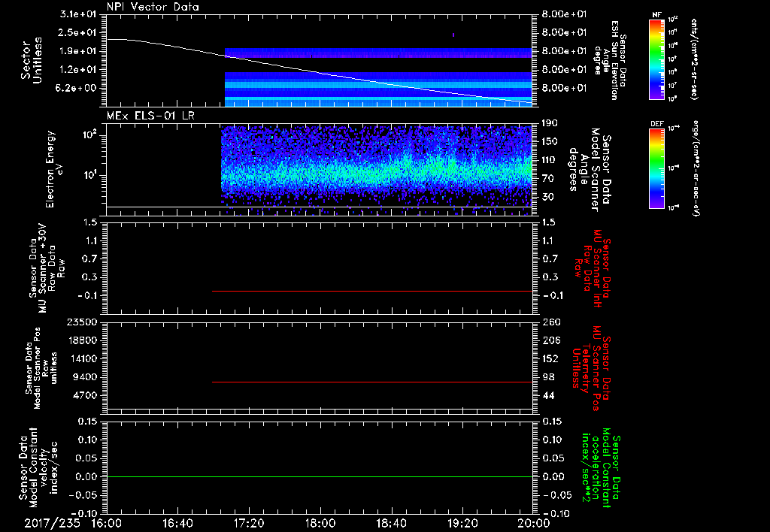770x532 pixels.
Task: Click the 18:00 time tick label
Action: (x=320, y=523)
